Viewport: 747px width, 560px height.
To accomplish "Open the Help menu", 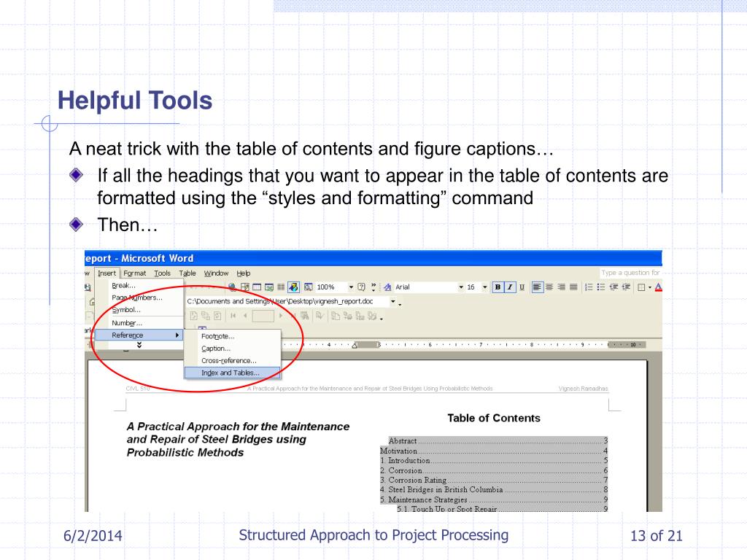I will coord(243,273).
